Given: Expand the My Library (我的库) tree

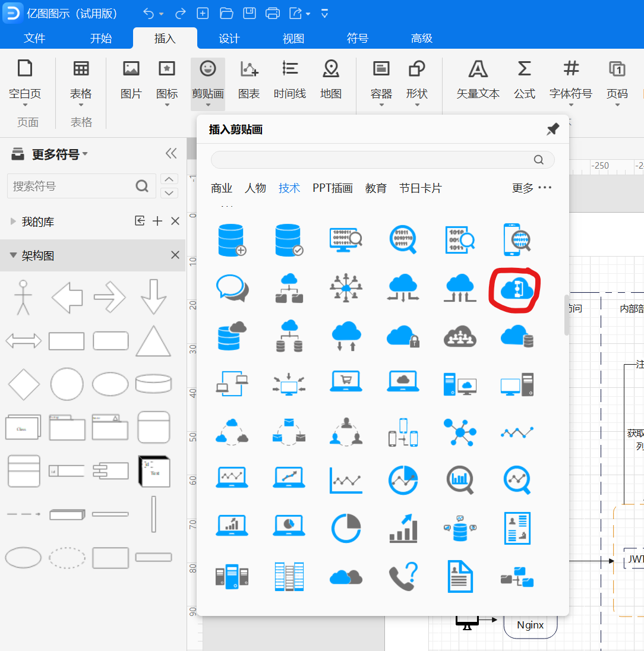Looking at the screenshot, I should coord(13,222).
